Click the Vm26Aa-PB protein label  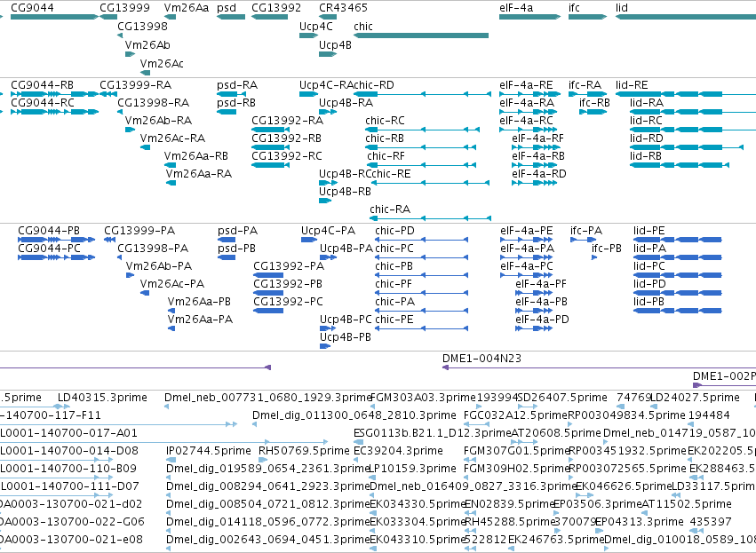(199, 302)
